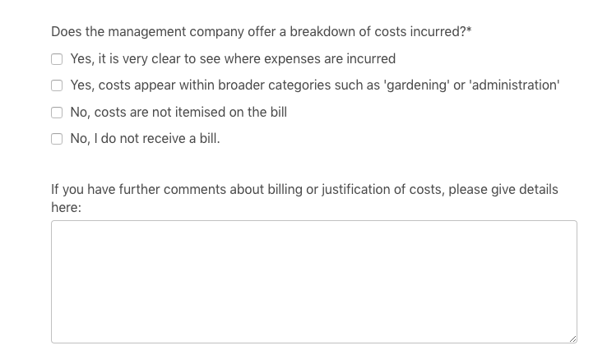Select the 'No, costs are not itemised' checkbox
This screenshot has height=364, width=607.
[x=57, y=113]
